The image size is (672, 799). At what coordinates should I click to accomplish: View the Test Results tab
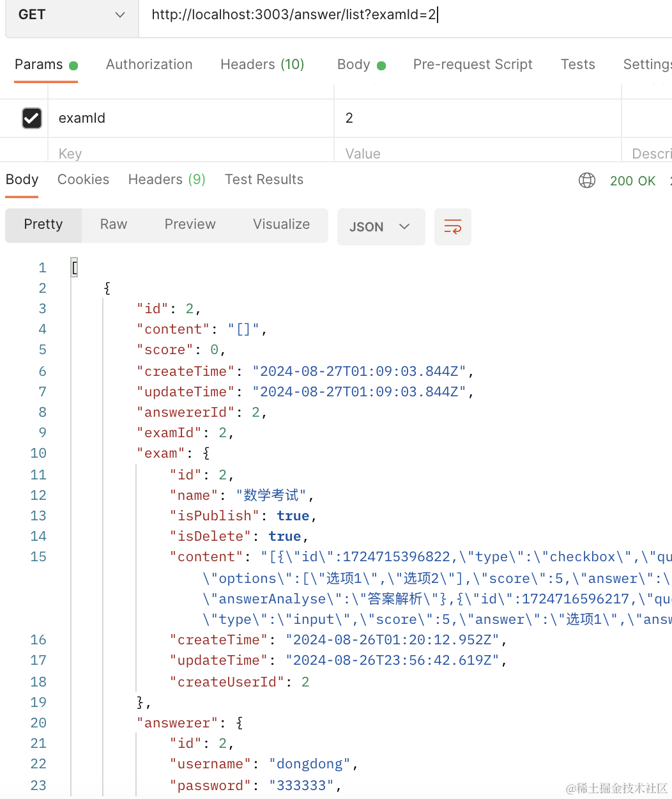(x=264, y=180)
